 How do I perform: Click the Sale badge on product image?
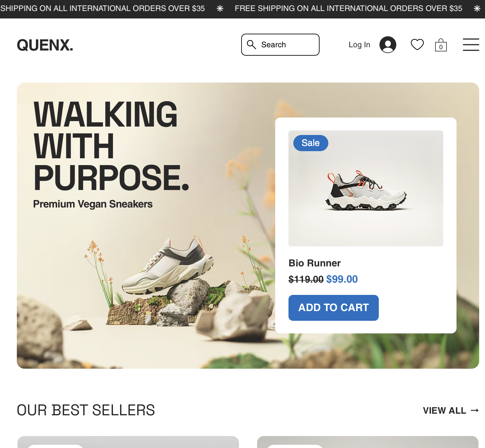coord(310,143)
